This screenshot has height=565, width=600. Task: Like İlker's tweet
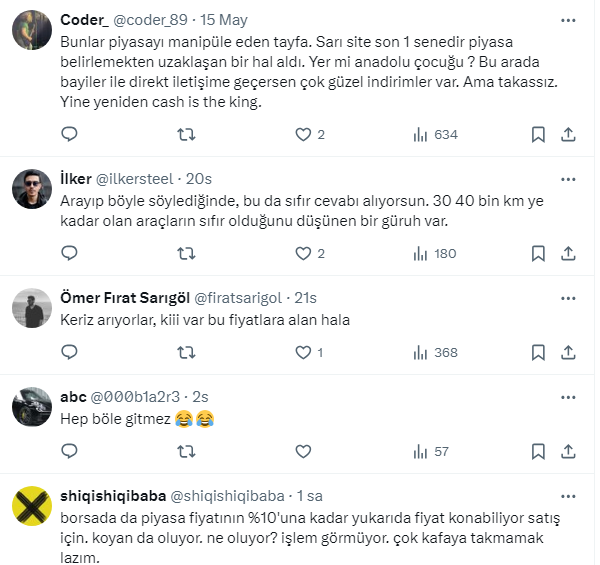304,253
